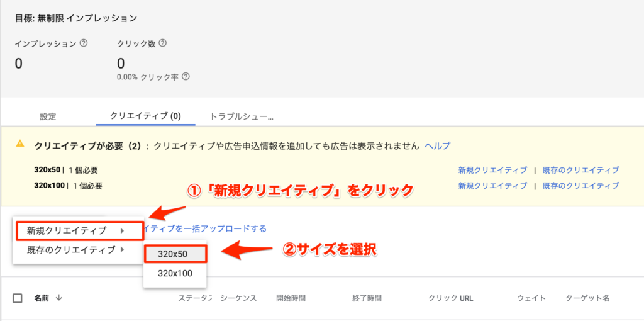Viewport: 644px width, 321px height.
Task: Click the ステータス column header
Action: coord(195,298)
